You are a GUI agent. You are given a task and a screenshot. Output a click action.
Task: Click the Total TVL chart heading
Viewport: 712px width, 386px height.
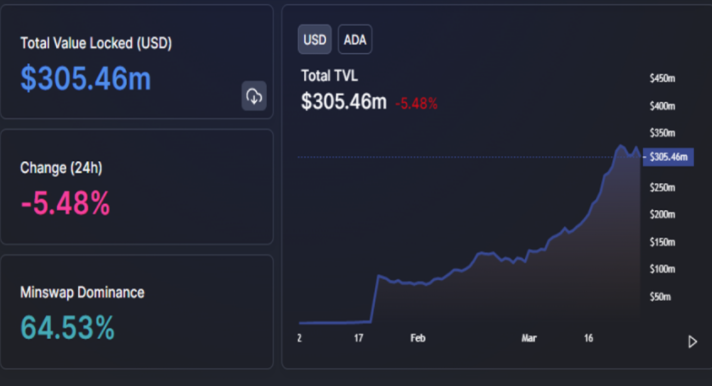click(329, 75)
